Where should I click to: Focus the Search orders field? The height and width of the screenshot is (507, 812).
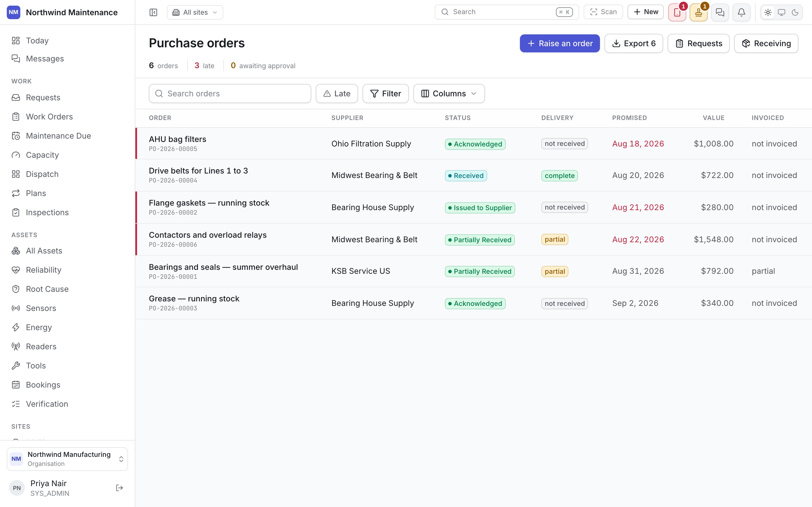230,94
